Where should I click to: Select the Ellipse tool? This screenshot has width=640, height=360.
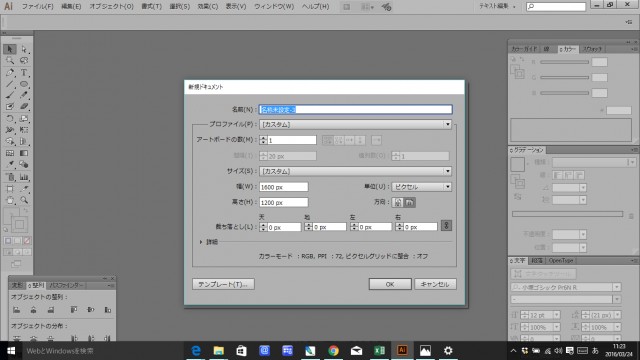(x=24, y=84)
